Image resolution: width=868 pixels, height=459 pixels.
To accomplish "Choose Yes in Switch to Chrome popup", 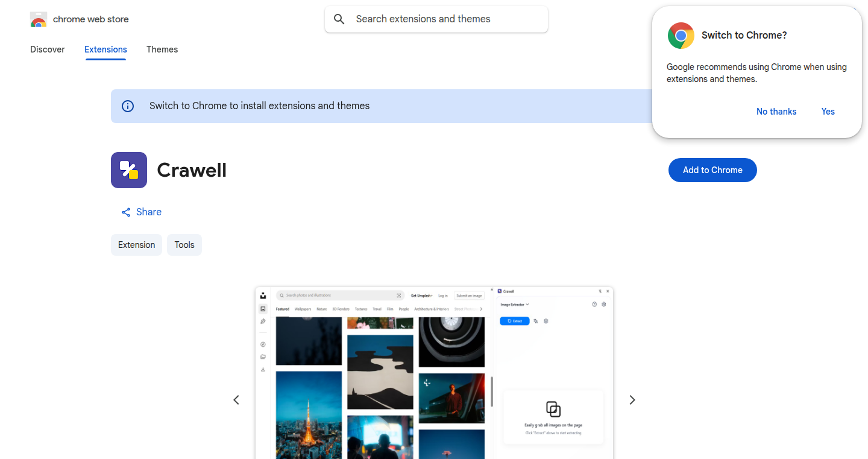I will coord(828,112).
